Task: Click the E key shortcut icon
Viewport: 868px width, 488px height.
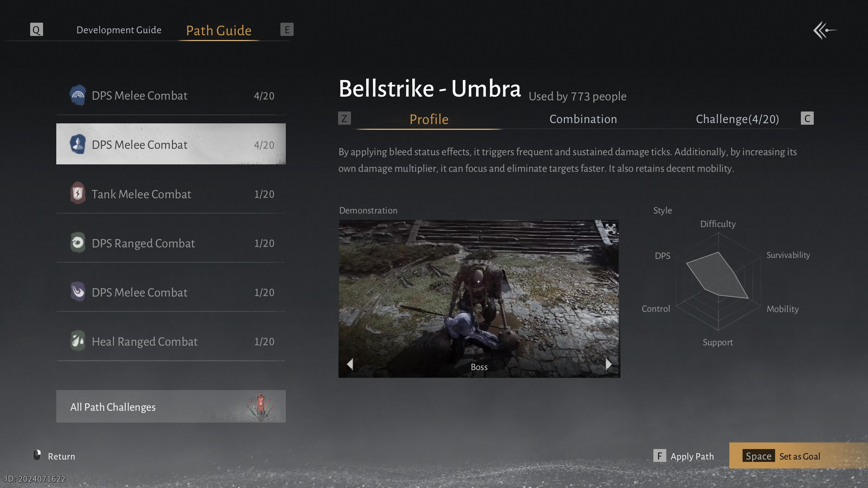Action: pyautogui.click(x=287, y=29)
